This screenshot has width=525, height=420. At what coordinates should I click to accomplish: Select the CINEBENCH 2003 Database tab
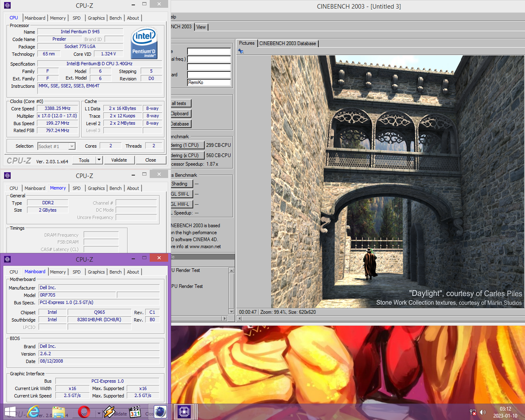point(288,43)
